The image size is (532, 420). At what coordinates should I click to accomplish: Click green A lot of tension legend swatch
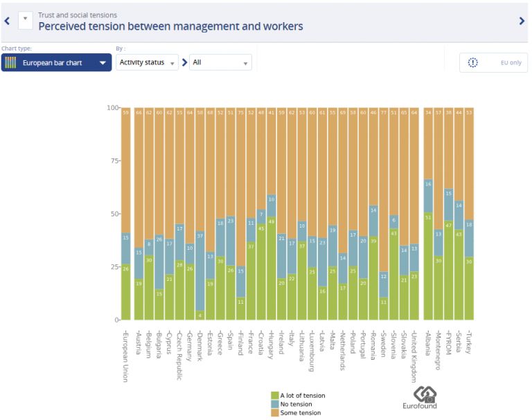pyautogui.click(x=275, y=396)
